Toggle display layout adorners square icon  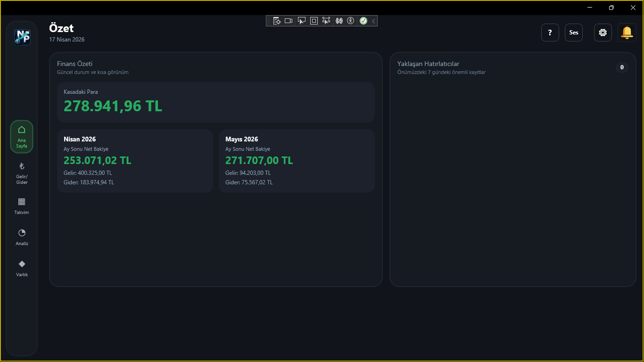pyautogui.click(x=314, y=21)
